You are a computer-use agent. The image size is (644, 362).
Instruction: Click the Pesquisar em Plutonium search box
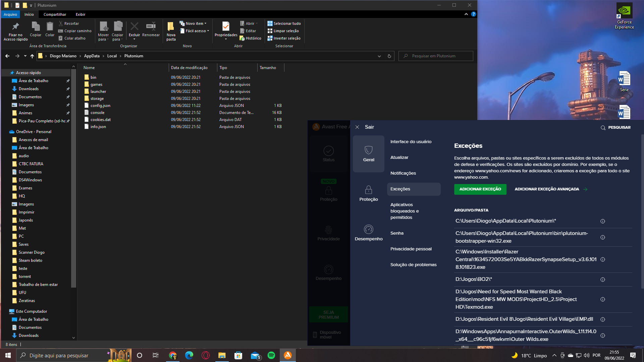(436, 56)
